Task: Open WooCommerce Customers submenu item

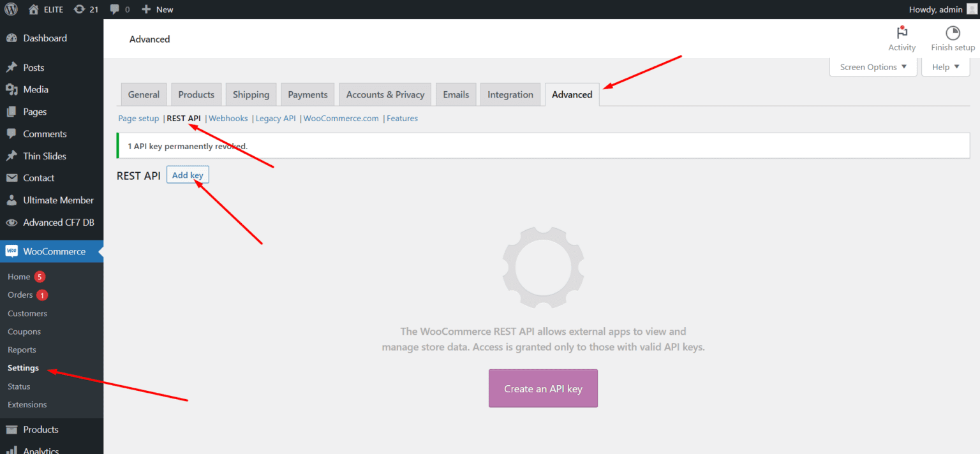Action: [27, 314]
